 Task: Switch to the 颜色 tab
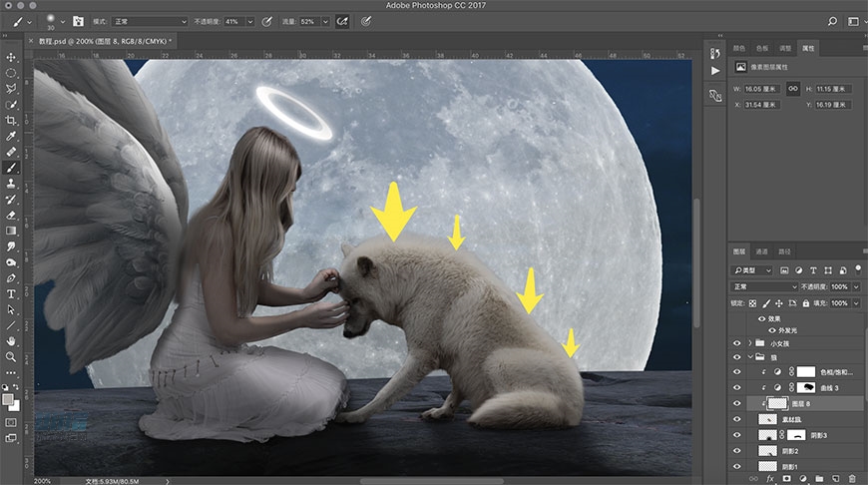tap(739, 48)
